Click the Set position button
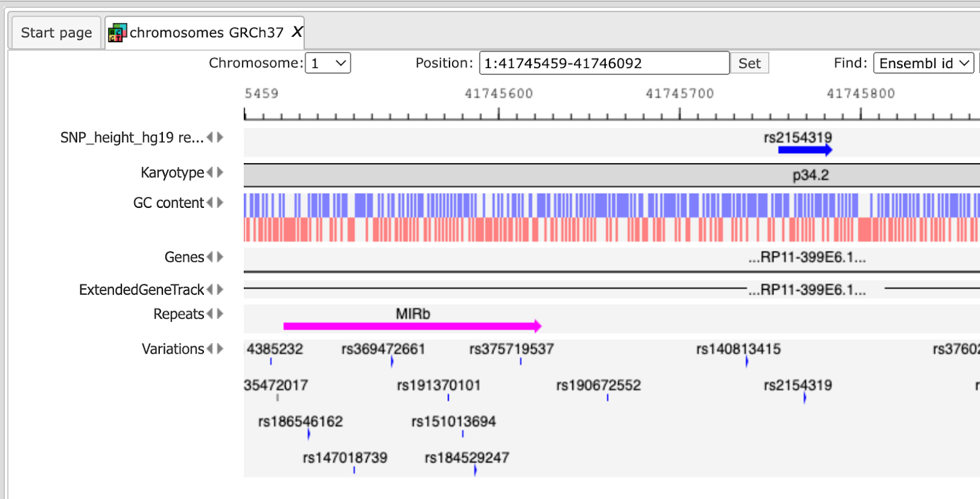 tap(750, 63)
